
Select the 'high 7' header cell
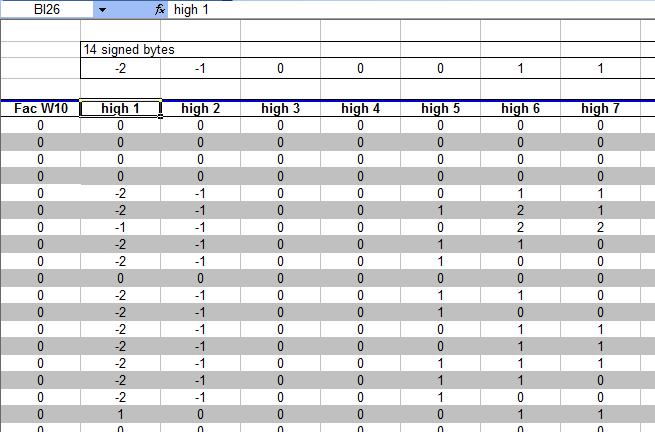pyautogui.click(x=600, y=109)
